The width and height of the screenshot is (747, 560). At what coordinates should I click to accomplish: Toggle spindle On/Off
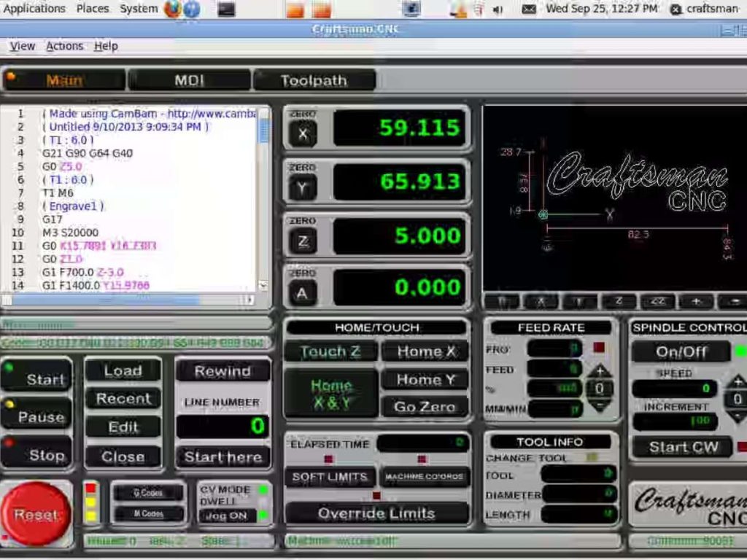(x=681, y=352)
